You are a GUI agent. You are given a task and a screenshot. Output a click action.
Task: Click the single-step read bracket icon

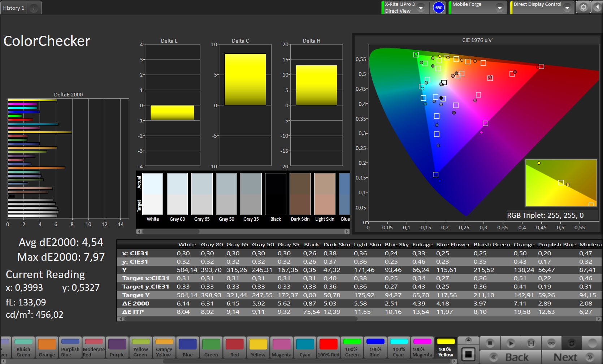pos(531,343)
